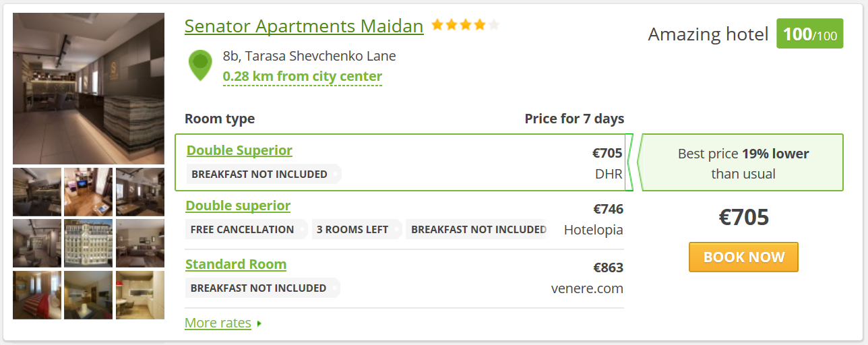The width and height of the screenshot is (868, 345).
Task: Click the €863 venere.com price
Action: click(608, 268)
